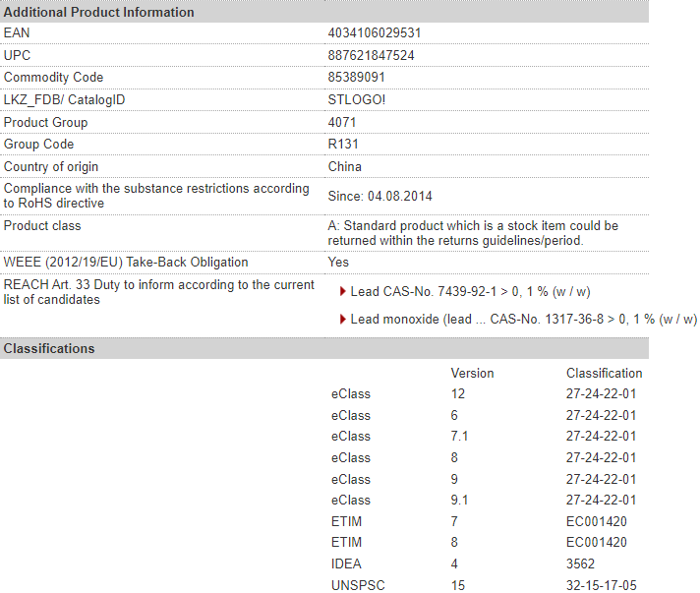
Task: Click the Country of origin label
Action: pos(51,166)
